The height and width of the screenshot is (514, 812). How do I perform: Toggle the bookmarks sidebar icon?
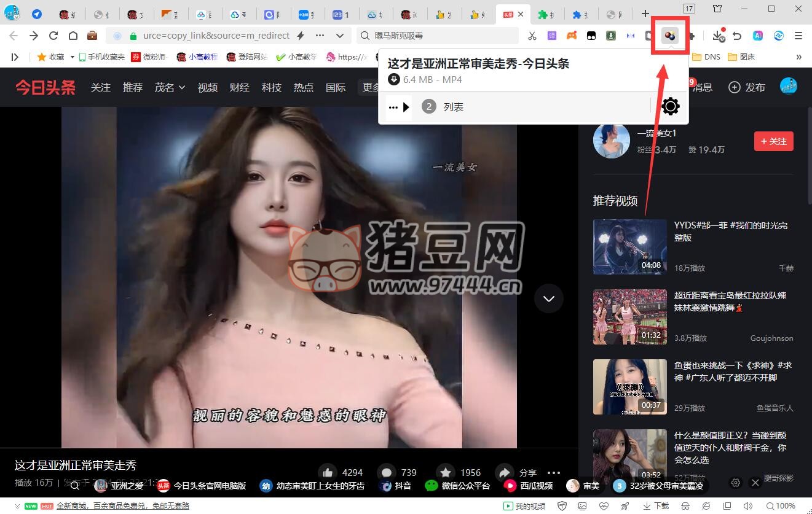coord(15,56)
